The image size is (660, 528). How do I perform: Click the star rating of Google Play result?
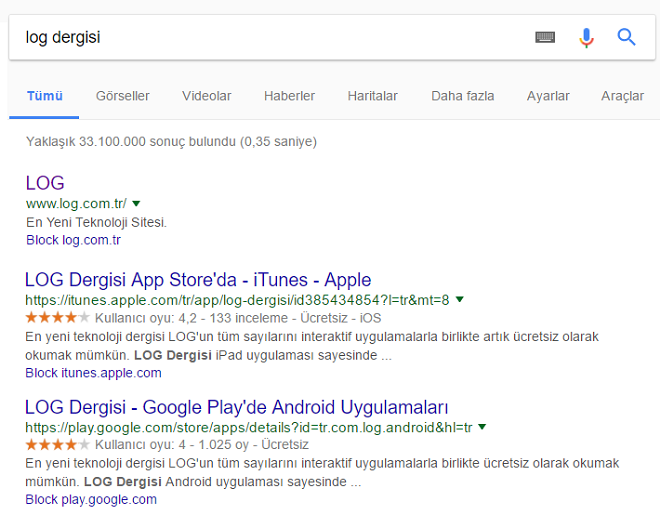coord(58,444)
